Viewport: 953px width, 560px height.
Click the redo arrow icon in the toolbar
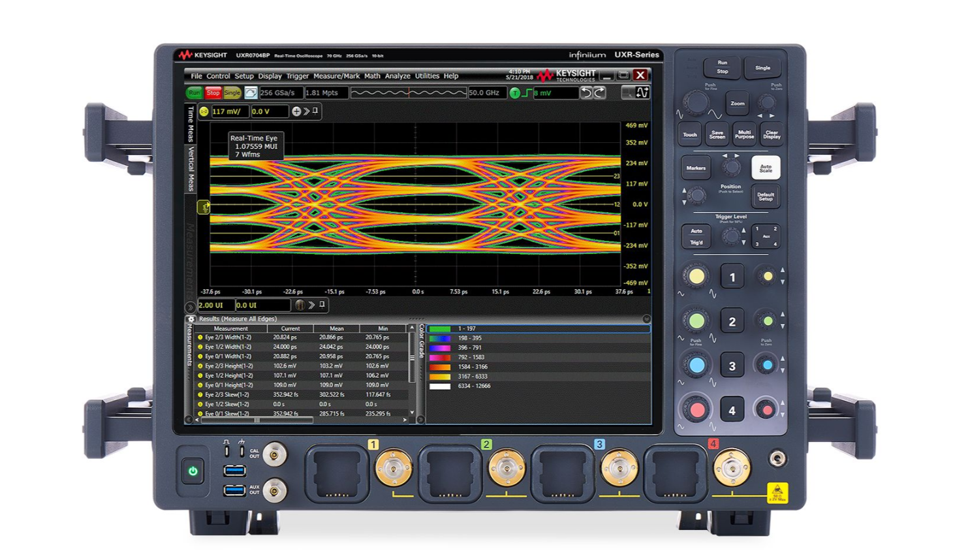coord(599,93)
